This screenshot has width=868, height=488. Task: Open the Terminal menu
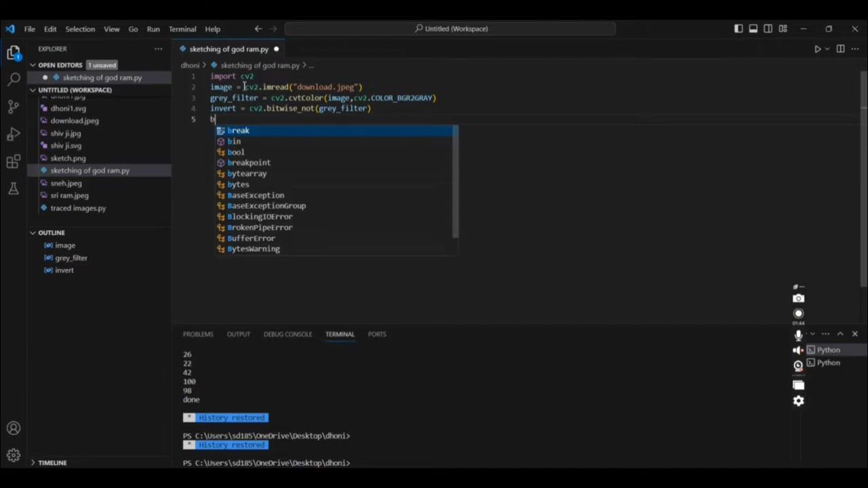182,29
